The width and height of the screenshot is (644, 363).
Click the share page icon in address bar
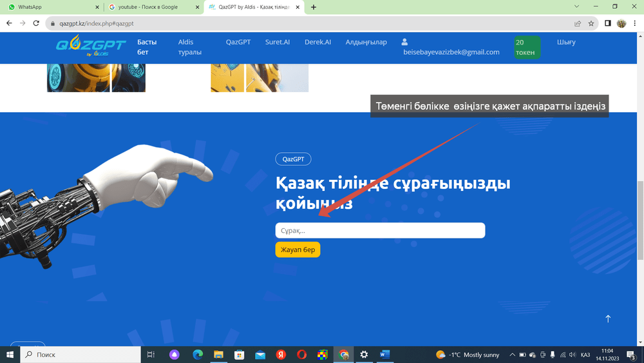578,23
